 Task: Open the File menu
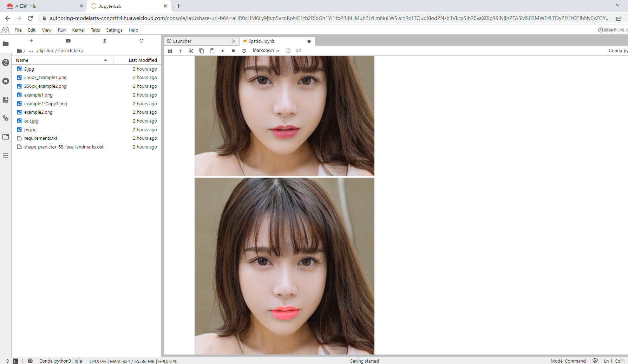click(x=18, y=30)
